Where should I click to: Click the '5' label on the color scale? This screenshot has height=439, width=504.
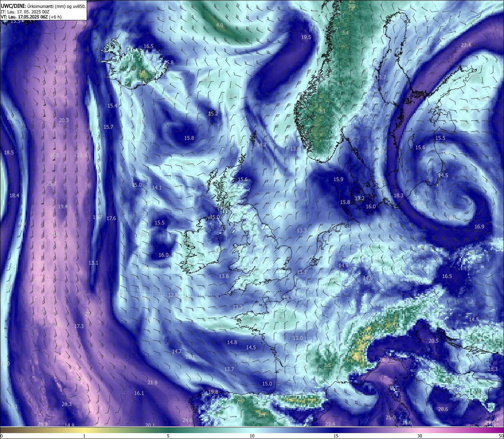[168, 435]
